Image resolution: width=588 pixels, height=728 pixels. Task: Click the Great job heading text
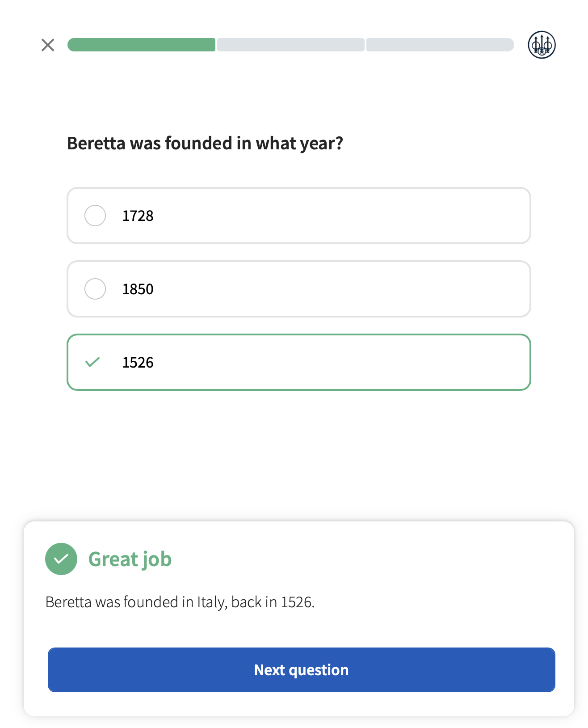tap(130, 559)
